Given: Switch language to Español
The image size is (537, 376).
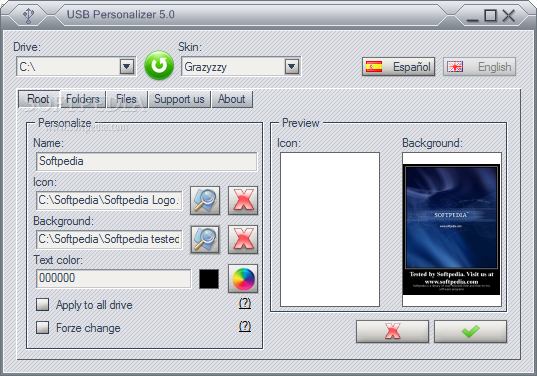Looking at the screenshot, I should [x=399, y=66].
